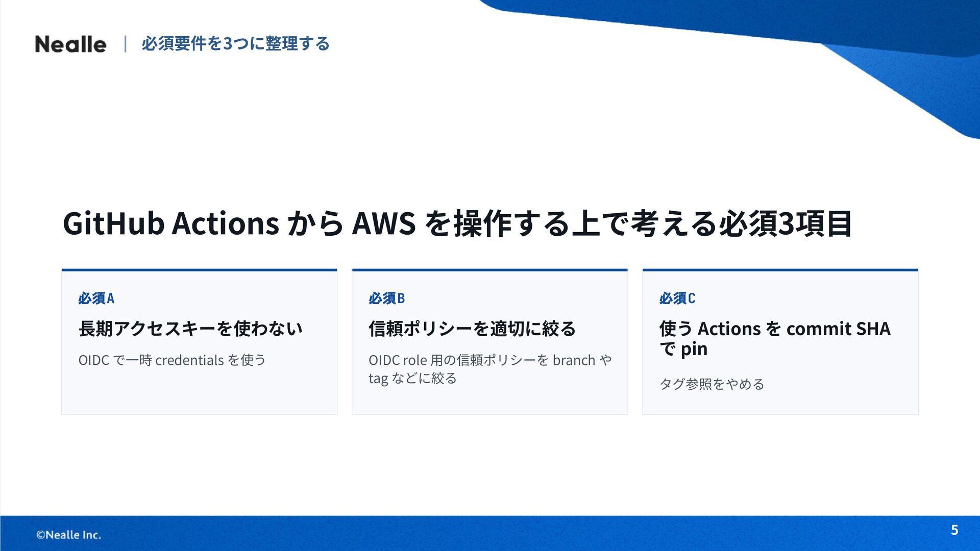Select the タグ参照をやめる text
This screenshot has width=980, height=551.
click(x=712, y=384)
